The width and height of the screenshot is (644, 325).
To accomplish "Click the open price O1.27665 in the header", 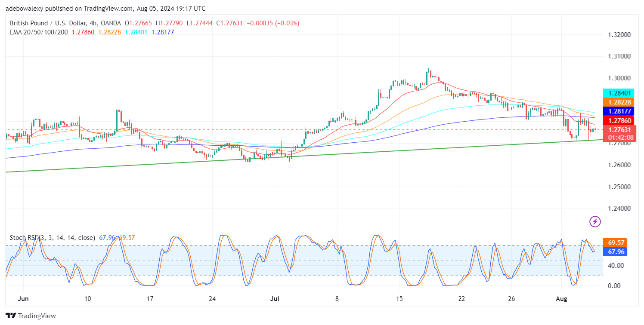I will coord(139,23).
